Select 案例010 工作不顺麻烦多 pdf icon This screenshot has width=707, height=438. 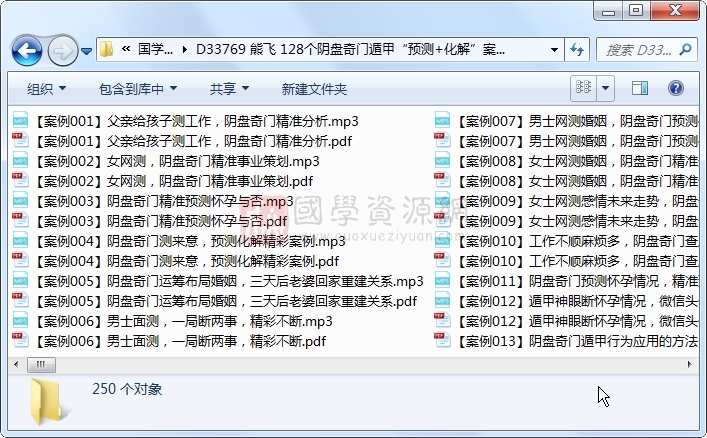coord(442,261)
